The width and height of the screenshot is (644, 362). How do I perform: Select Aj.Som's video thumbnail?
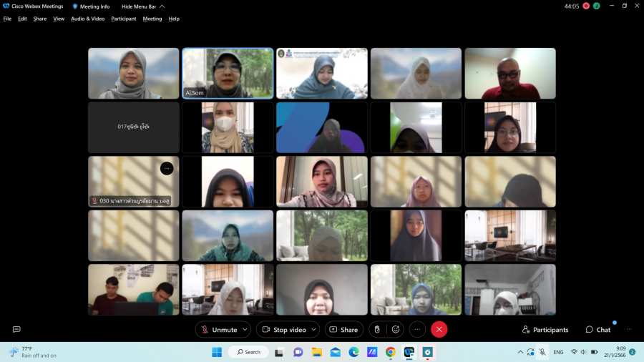tap(228, 73)
